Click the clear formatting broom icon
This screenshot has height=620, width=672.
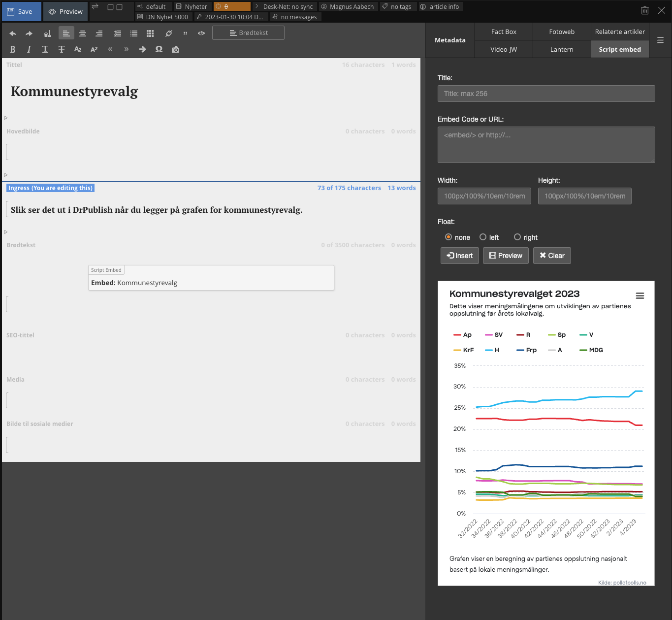click(47, 33)
